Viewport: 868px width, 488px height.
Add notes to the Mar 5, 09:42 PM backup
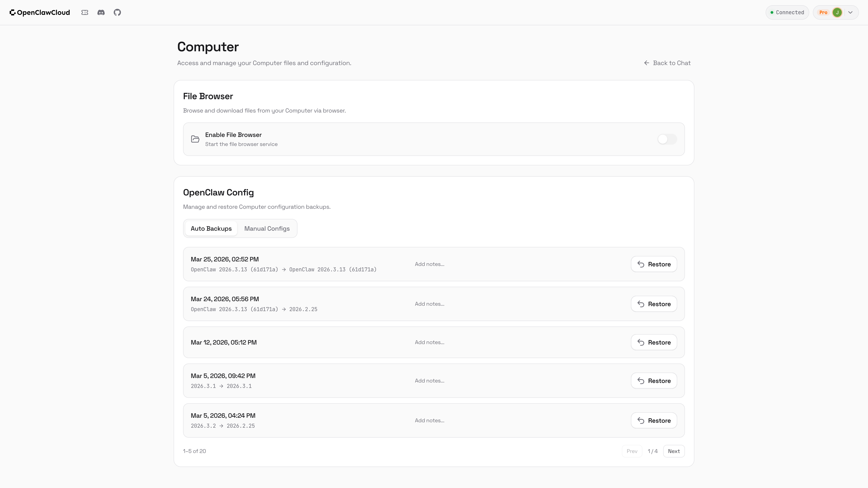[429, 380]
